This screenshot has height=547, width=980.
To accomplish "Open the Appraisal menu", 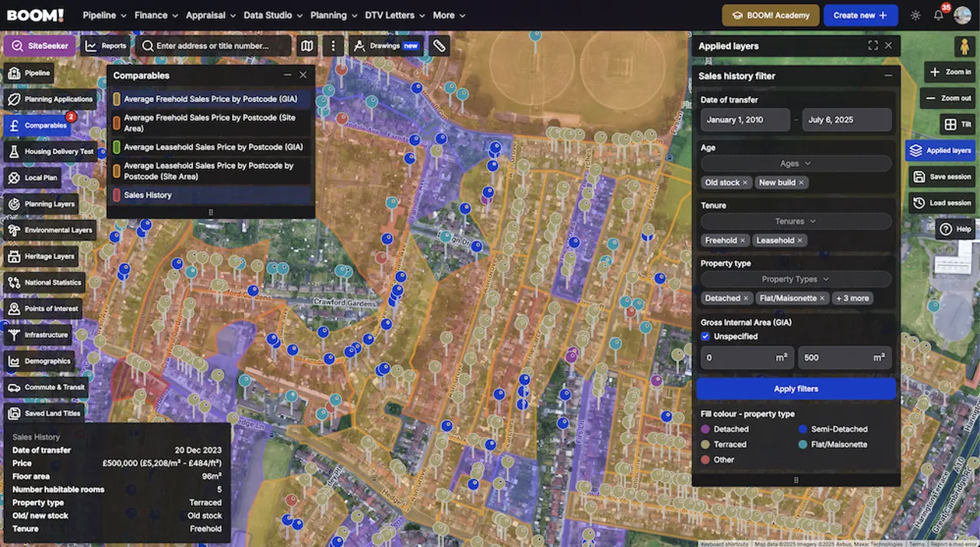I will coord(210,15).
